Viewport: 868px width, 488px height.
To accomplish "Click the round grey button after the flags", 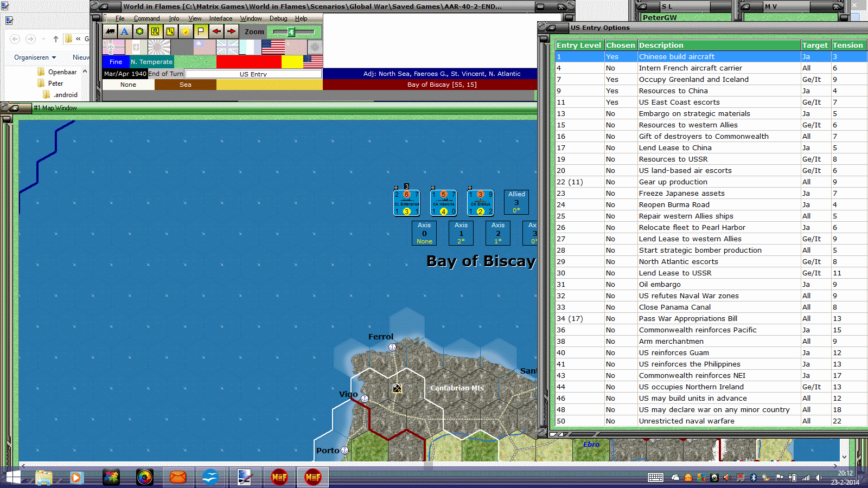I will click(315, 47).
